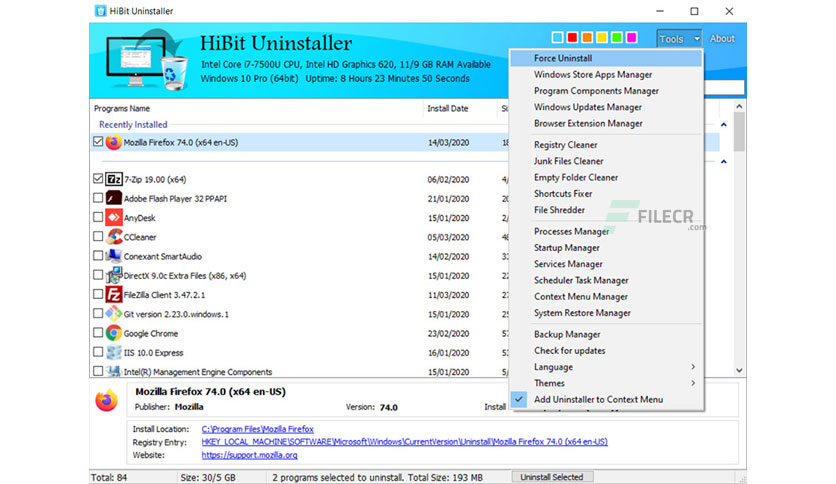Check the DirectX 9.0c Extra Files checkbox

click(x=98, y=275)
